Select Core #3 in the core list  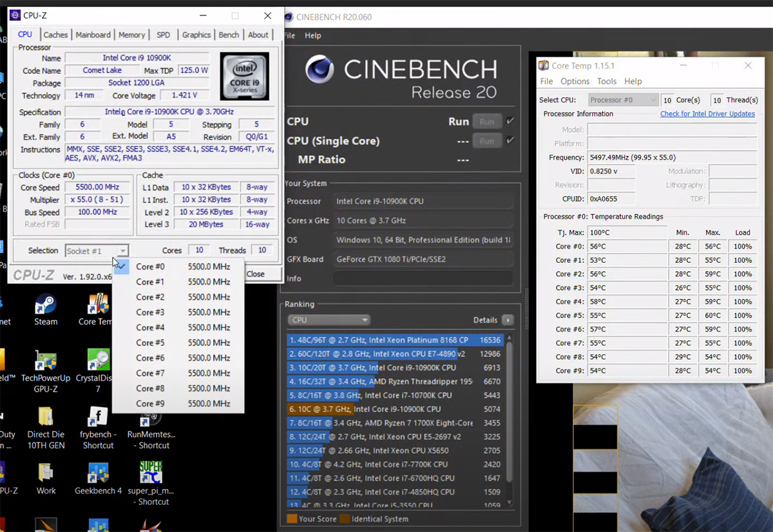coord(178,312)
